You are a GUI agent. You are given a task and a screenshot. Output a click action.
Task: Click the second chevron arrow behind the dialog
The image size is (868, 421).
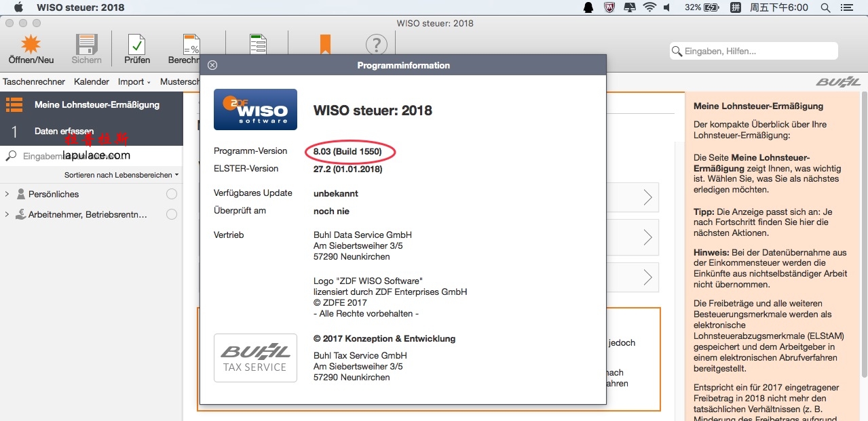click(x=648, y=237)
